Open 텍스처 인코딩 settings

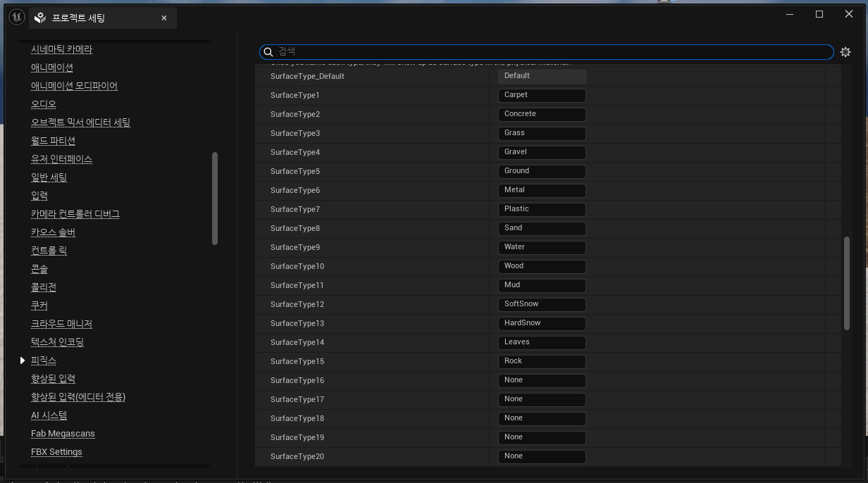click(x=58, y=342)
